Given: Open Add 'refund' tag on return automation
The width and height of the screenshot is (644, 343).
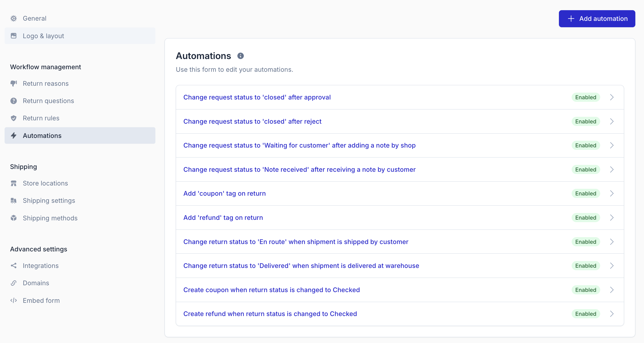Looking at the screenshot, I should pyautogui.click(x=223, y=218).
